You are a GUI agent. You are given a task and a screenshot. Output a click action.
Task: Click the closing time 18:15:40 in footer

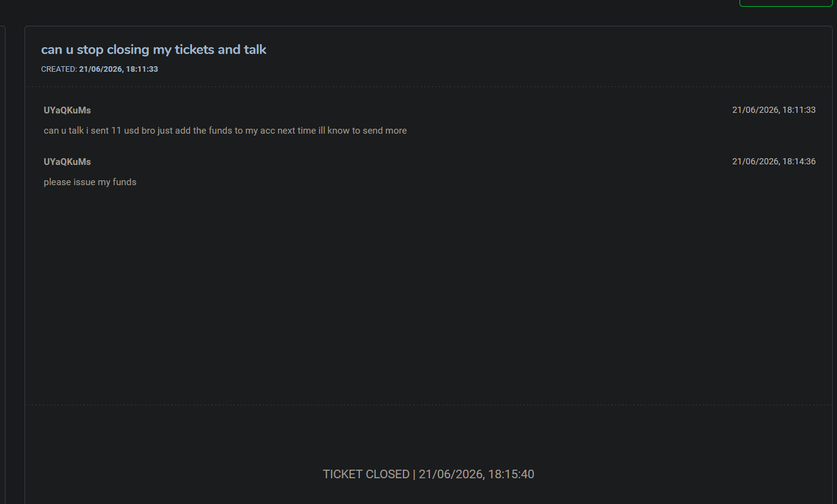click(x=511, y=474)
